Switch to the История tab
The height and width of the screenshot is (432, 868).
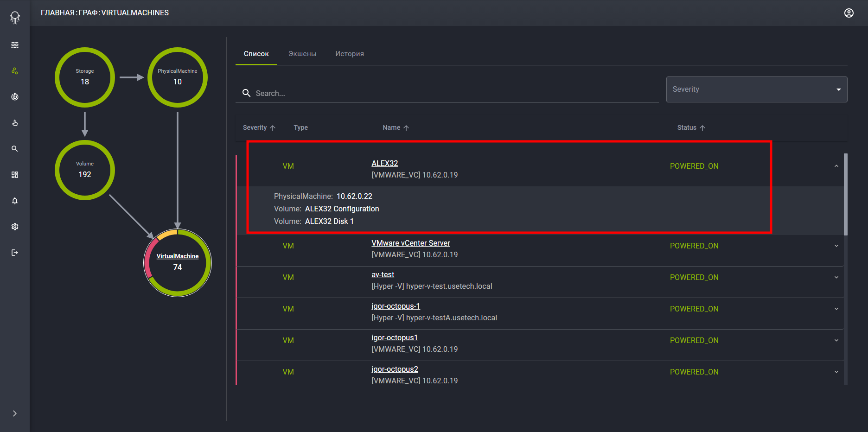tap(350, 54)
